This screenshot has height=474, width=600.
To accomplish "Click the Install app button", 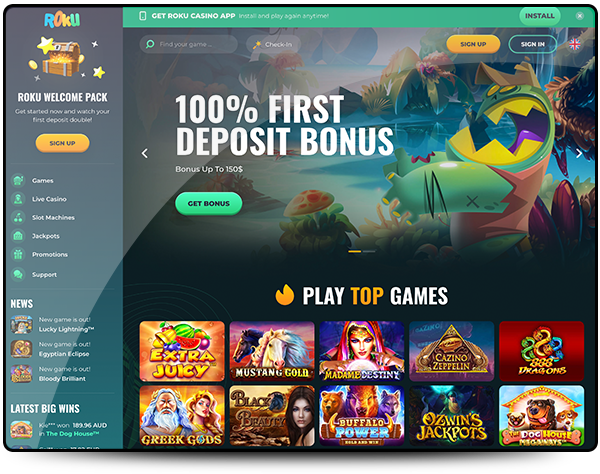I will [x=540, y=16].
